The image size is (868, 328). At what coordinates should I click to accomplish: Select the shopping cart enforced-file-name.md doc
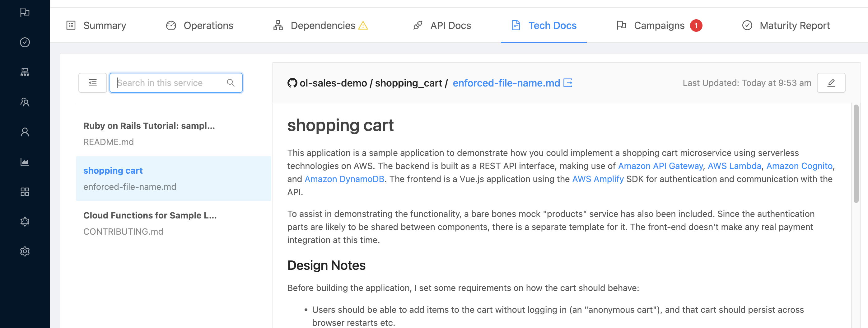click(174, 179)
